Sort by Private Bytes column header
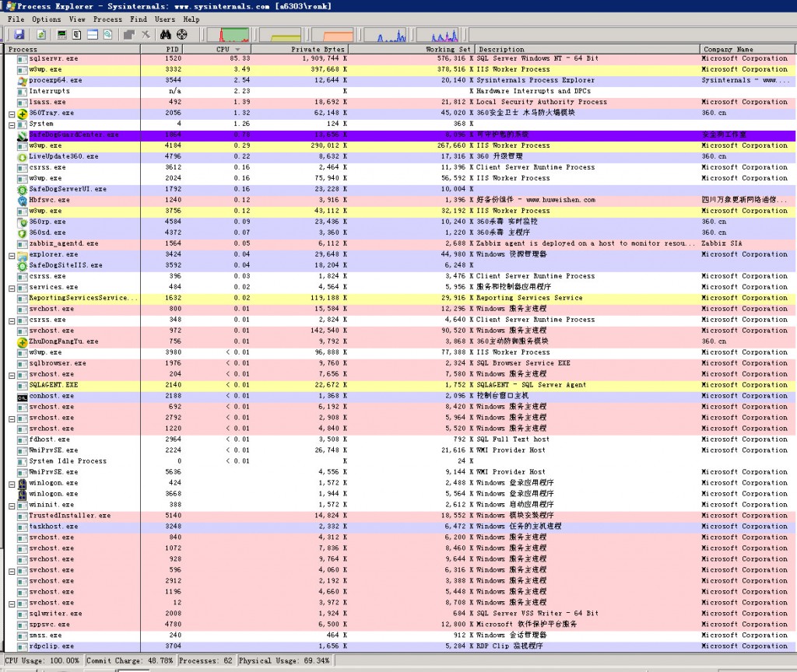 point(318,49)
